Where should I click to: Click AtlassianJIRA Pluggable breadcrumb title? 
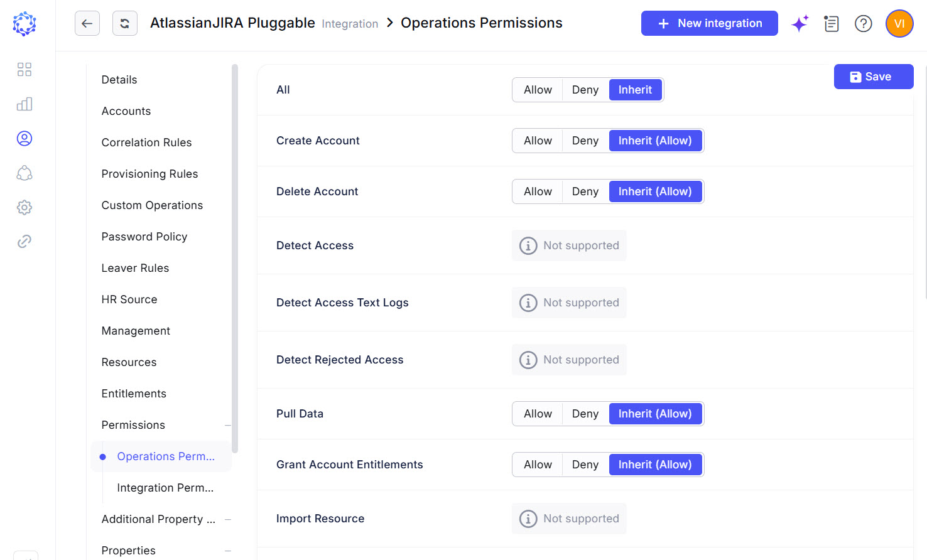tap(232, 23)
